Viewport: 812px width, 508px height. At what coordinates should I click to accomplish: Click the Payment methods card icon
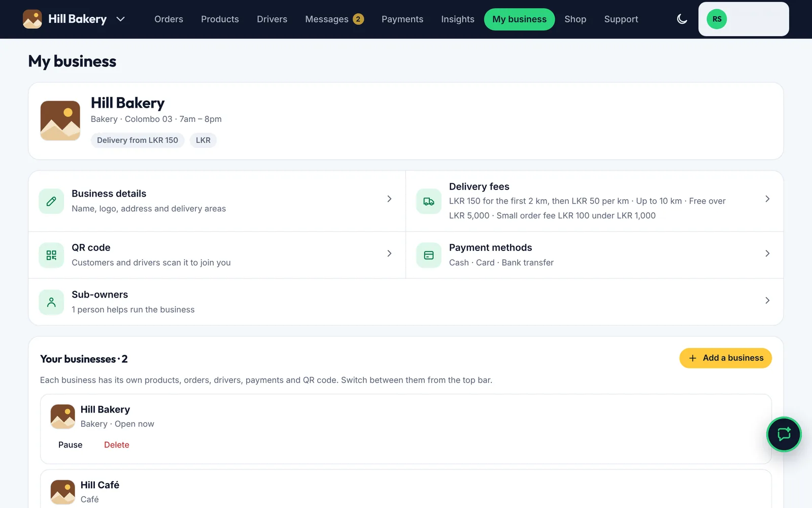429,255
